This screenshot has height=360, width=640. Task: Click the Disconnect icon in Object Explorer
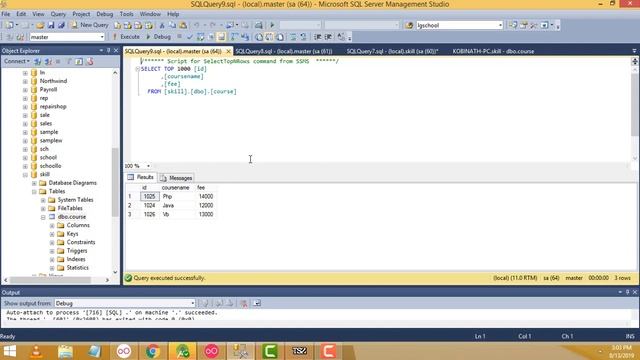48,61
